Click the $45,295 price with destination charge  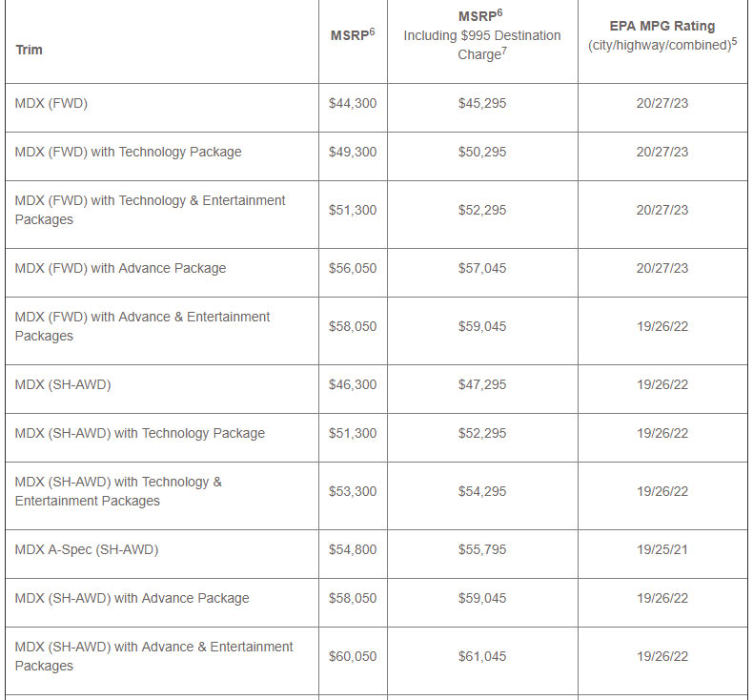coord(482,103)
